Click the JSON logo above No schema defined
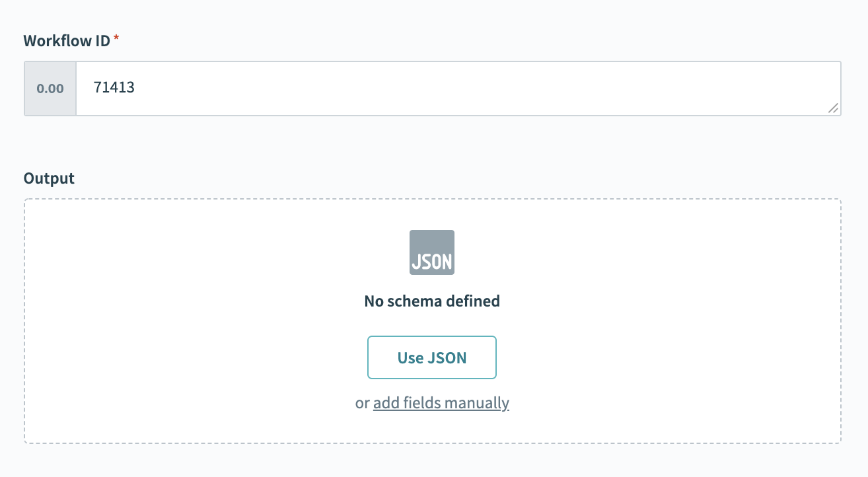868x477 pixels. pyautogui.click(x=432, y=252)
